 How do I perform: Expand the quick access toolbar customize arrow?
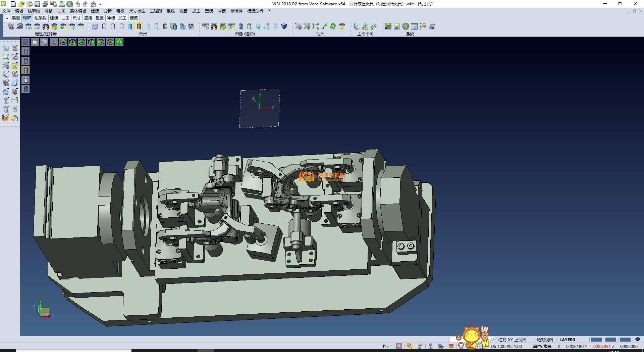pyautogui.click(x=100, y=4)
